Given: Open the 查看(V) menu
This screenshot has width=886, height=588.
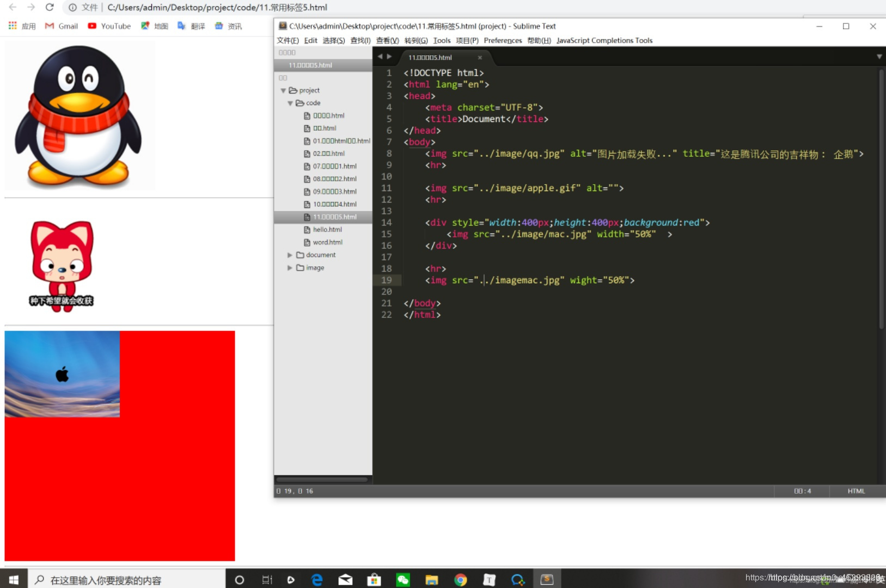Looking at the screenshot, I should 387,40.
